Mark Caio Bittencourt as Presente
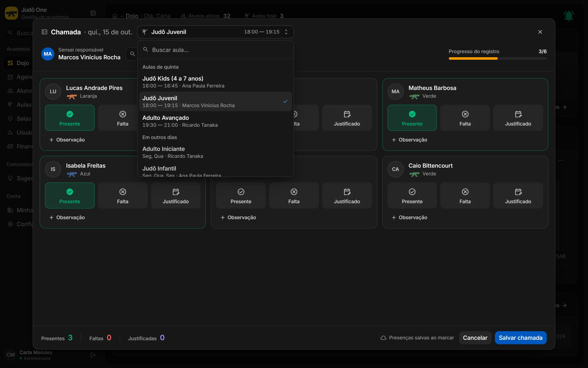This screenshot has height=368, width=588. 412,195
